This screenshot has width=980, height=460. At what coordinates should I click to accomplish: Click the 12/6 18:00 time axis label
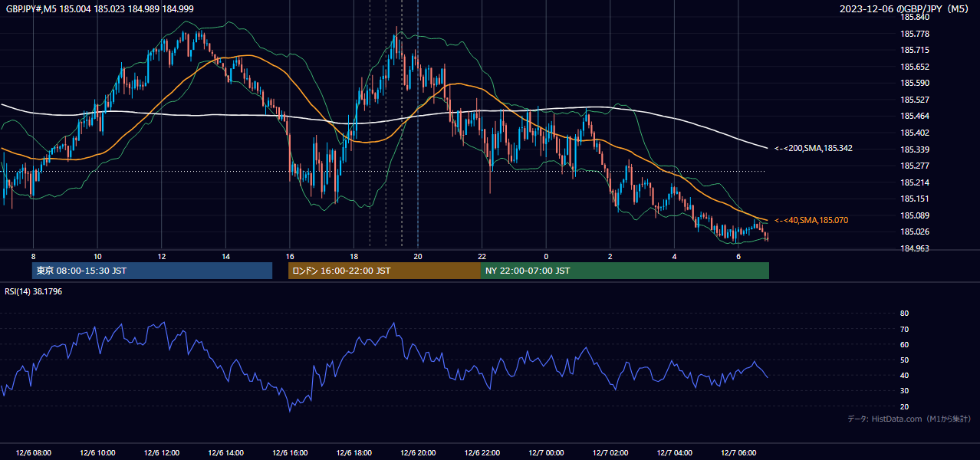[x=354, y=452]
